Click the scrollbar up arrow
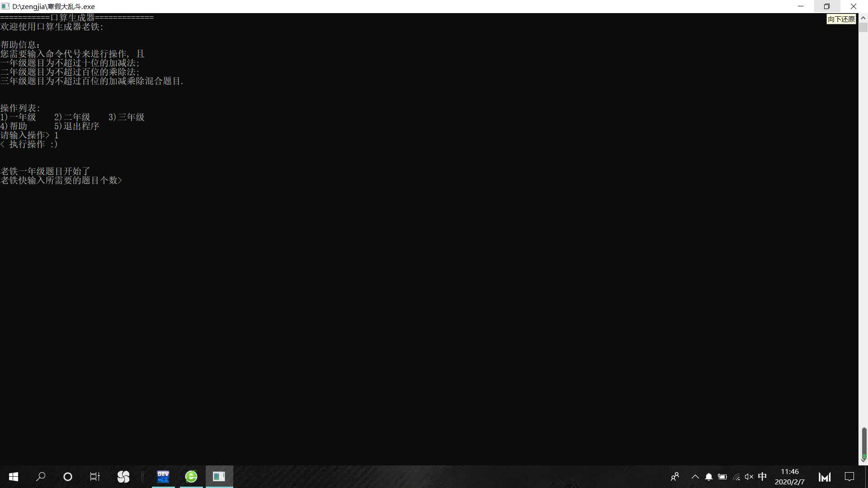 [863, 18]
